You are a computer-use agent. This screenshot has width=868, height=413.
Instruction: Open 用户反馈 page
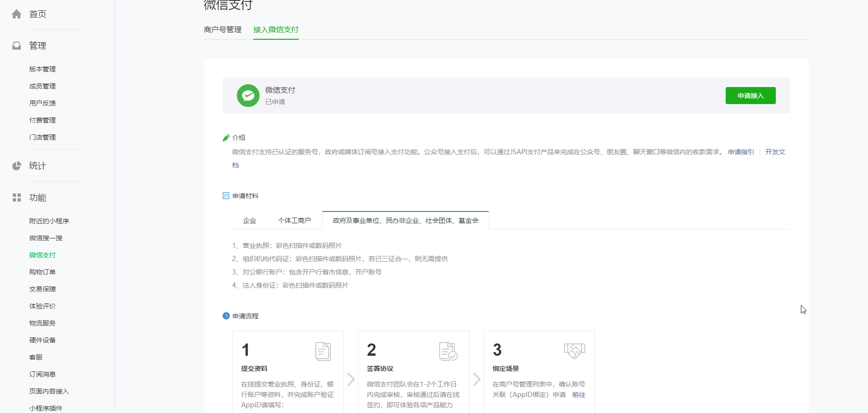pyautogui.click(x=43, y=103)
